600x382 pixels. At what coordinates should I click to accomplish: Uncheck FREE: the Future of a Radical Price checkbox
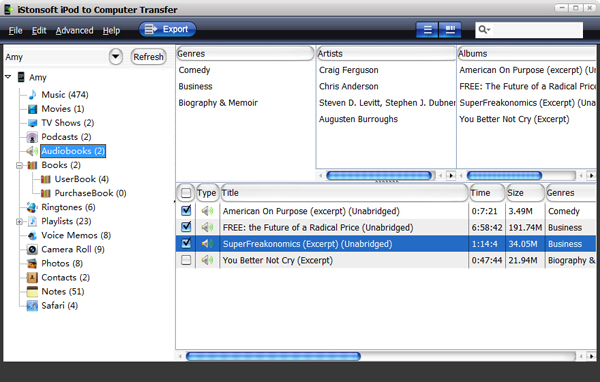[x=186, y=227]
